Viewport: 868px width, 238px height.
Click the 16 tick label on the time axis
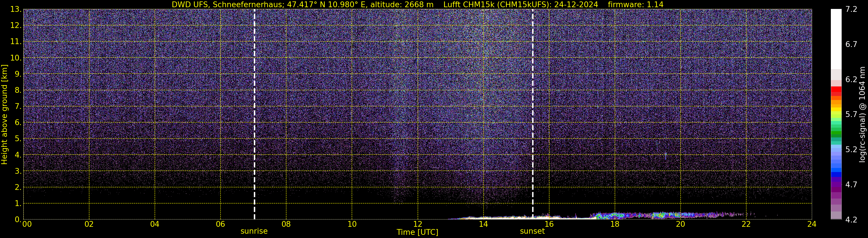(x=549, y=224)
